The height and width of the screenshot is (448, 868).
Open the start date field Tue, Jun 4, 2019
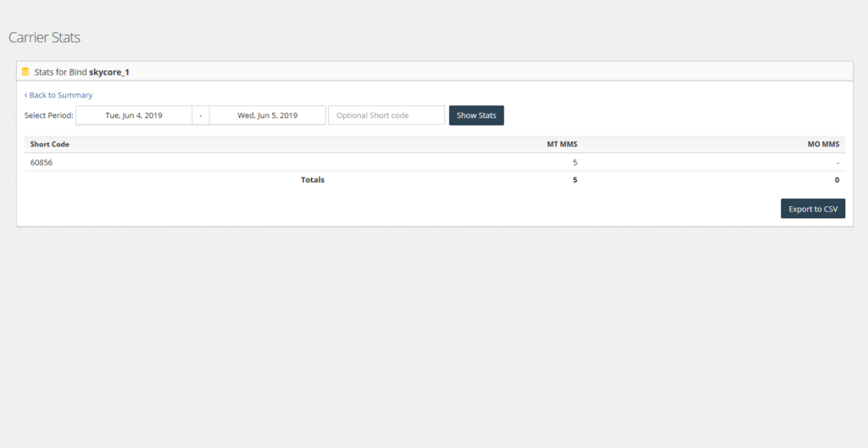tap(134, 115)
